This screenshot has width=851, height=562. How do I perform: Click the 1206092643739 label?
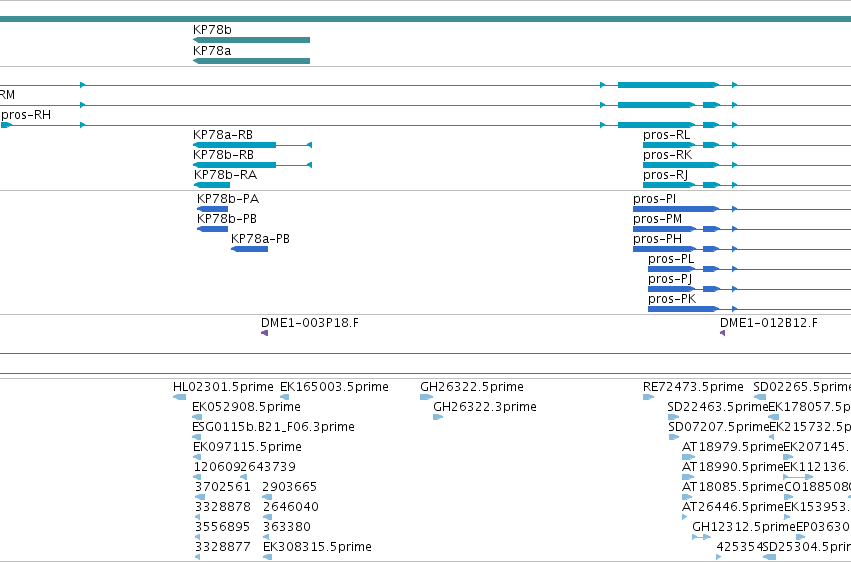pyautogui.click(x=245, y=467)
